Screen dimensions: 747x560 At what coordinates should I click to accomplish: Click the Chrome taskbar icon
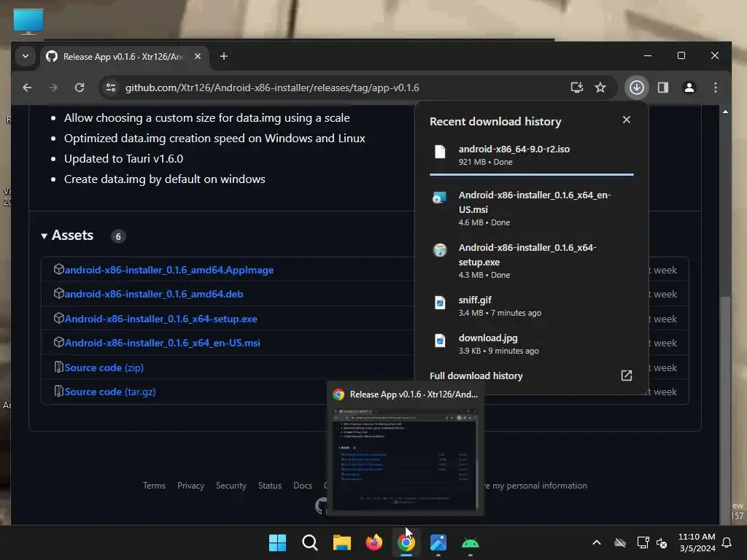[x=406, y=542]
